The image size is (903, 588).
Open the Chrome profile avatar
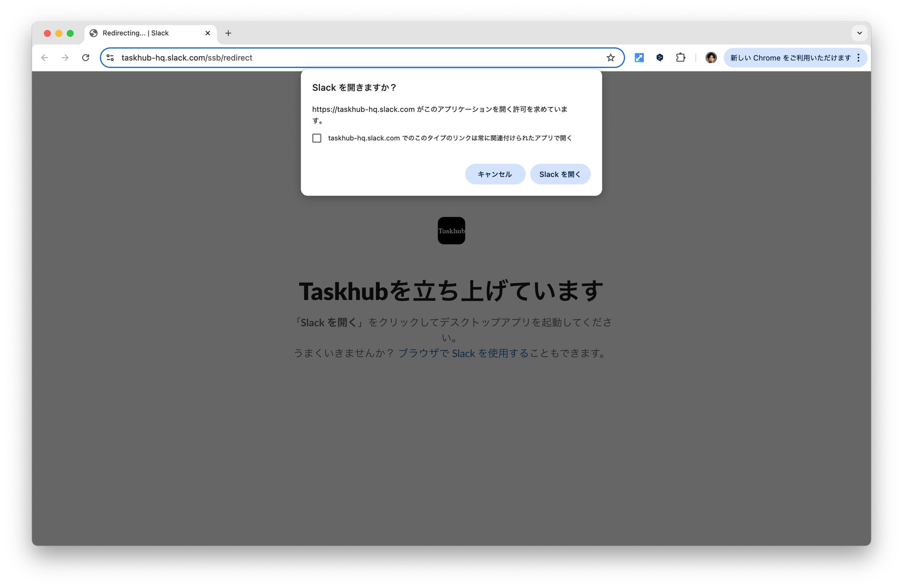[711, 58]
